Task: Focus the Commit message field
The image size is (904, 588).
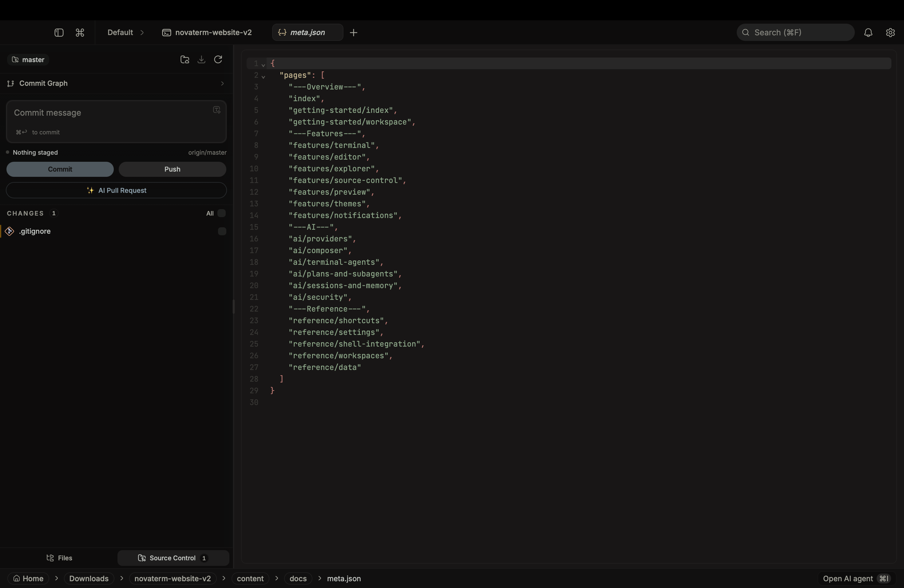Action: [x=116, y=122]
